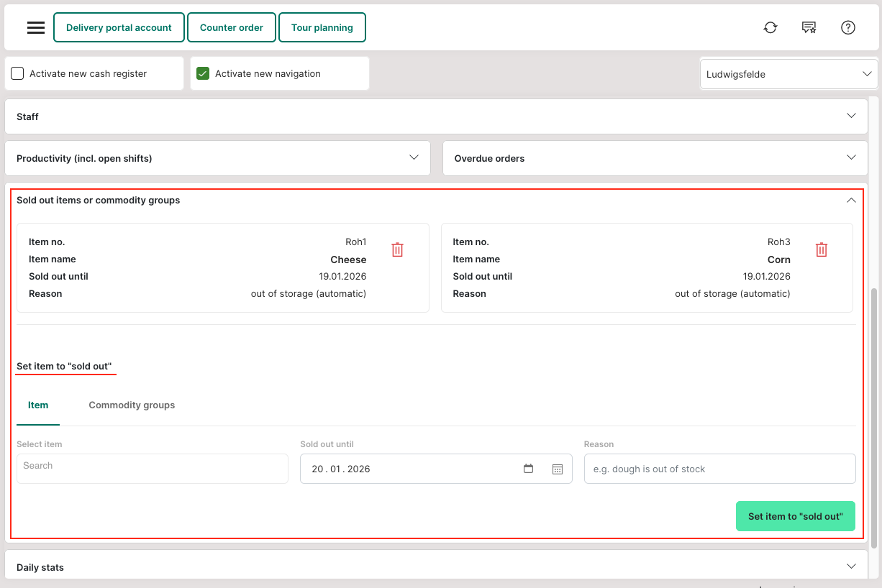Viewport: 882px width, 588px height.
Task: Collapse Sold out items or commodity groups
Action: (851, 201)
